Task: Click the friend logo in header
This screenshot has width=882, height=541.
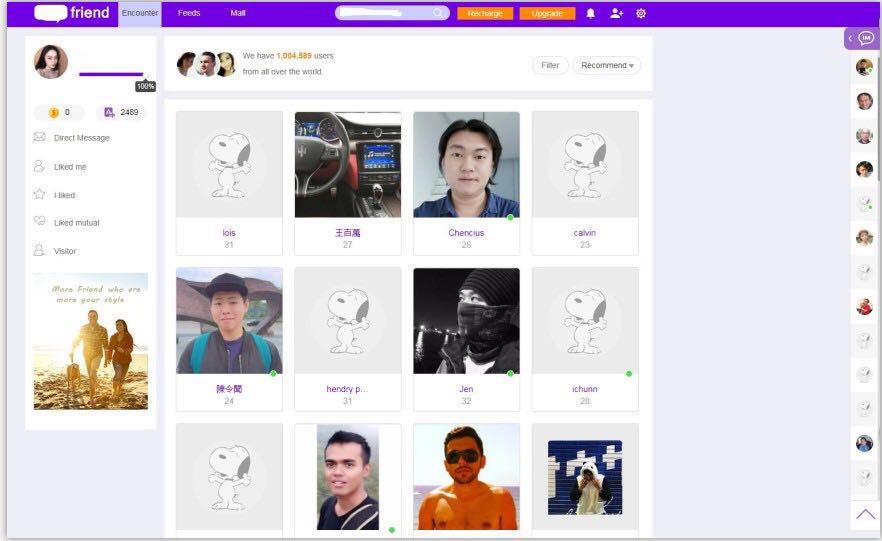Action: [x=71, y=13]
